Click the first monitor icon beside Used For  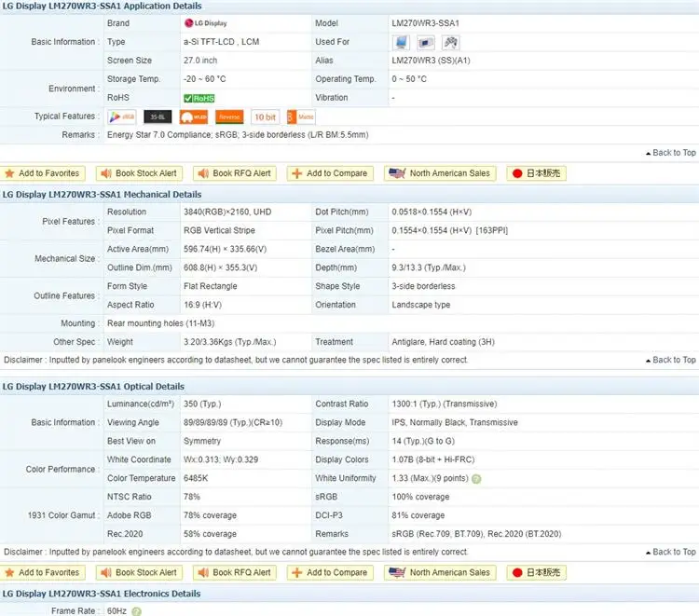point(401,42)
